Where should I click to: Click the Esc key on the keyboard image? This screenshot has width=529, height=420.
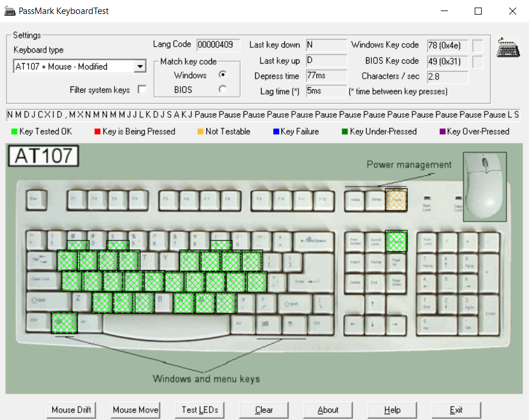click(36, 200)
